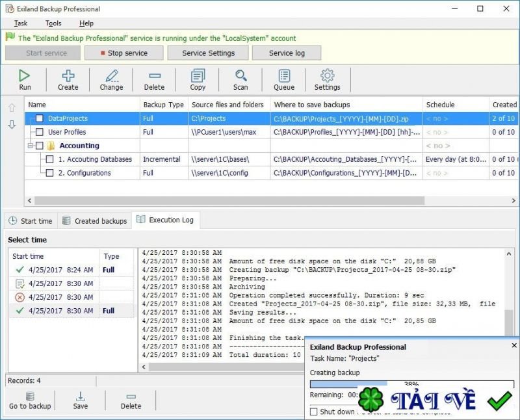Image resolution: width=520 pixels, height=420 pixels.
Task: Click Source files and folders header
Action: (229, 105)
